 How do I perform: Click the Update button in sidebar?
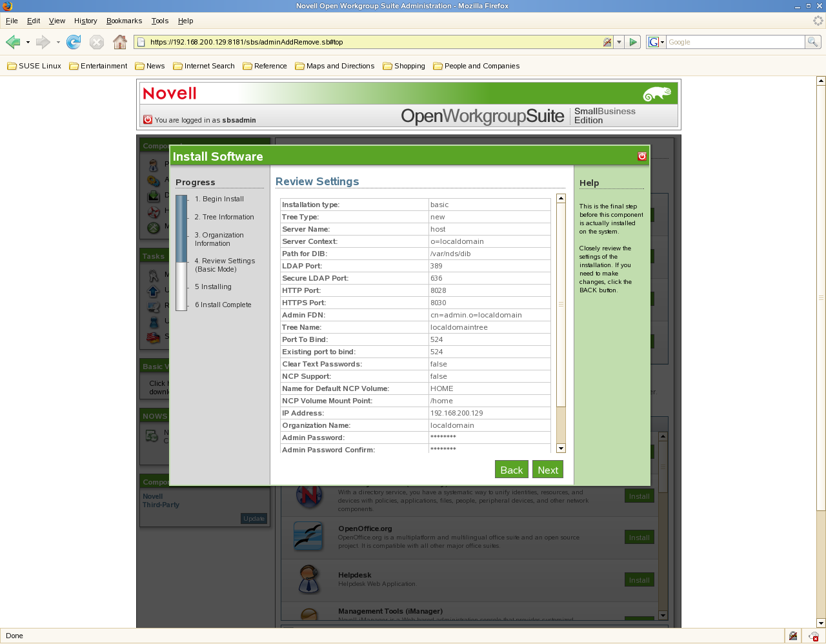pos(254,518)
